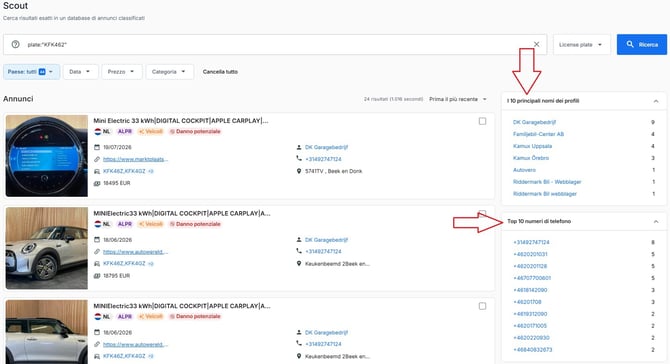Image resolution: width=670 pixels, height=364 pixels.
Task: Click the Veicoli tag on the 18495 EUR listing
Action: pyautogui.click(x=151, y=132)
